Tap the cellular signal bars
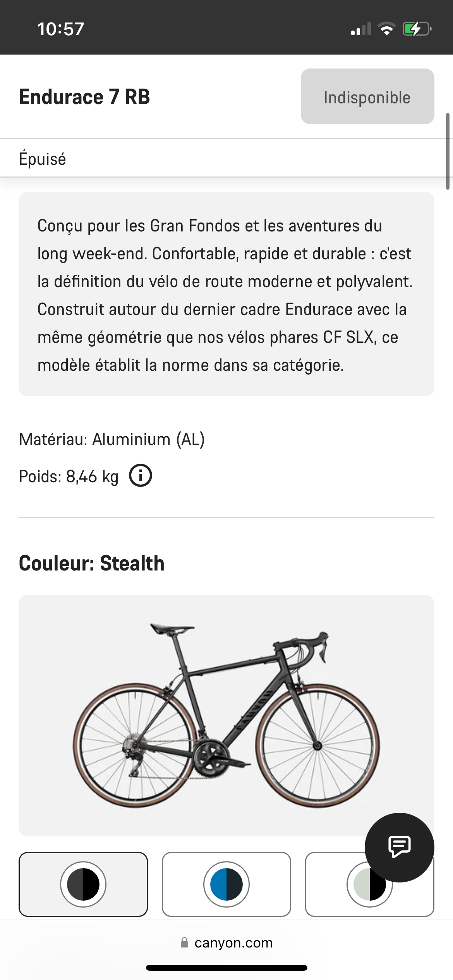 click(x=360, y=29)
